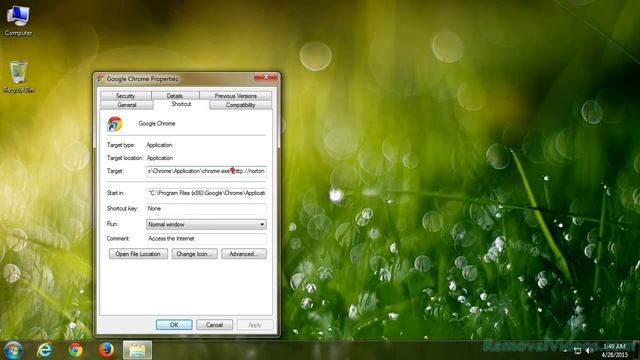Open the Windows Start menu
Screen dimensions: 640x360
pyautogui.click(x=13, y=350)
